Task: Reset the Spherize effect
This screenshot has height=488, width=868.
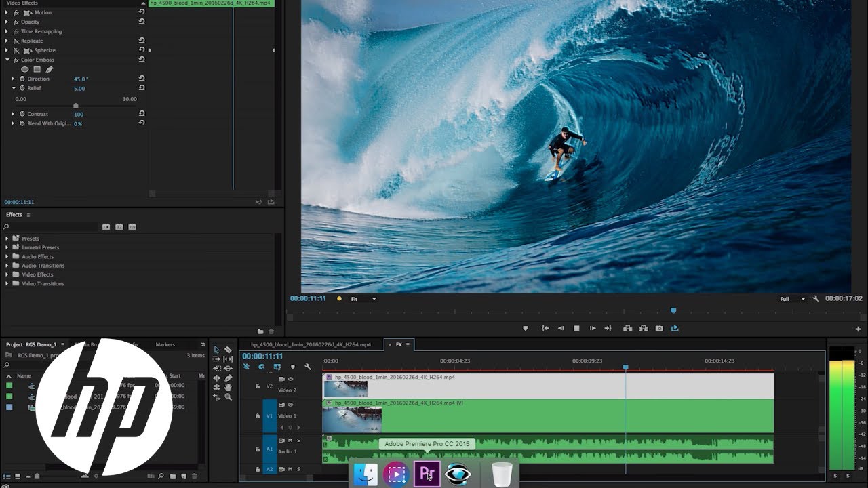Action: [x=142, y=50]
